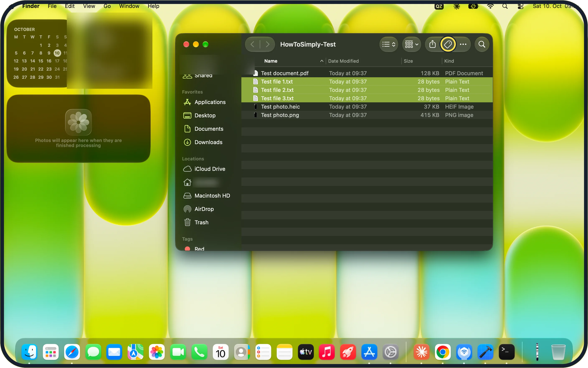Open System Settings from the Dock
This screenshot has width=588, height=368.
click(x=390, y=352)
